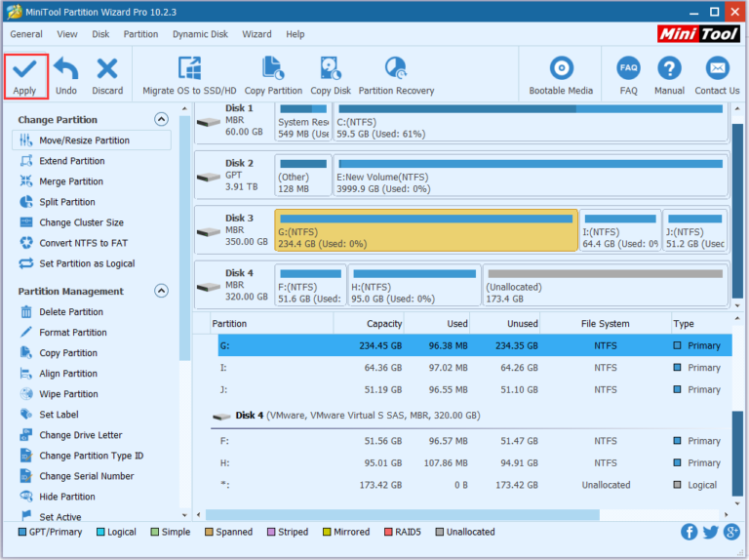Select the F: row in partition list
Screen dimensions: 749x560
[475, 441]
